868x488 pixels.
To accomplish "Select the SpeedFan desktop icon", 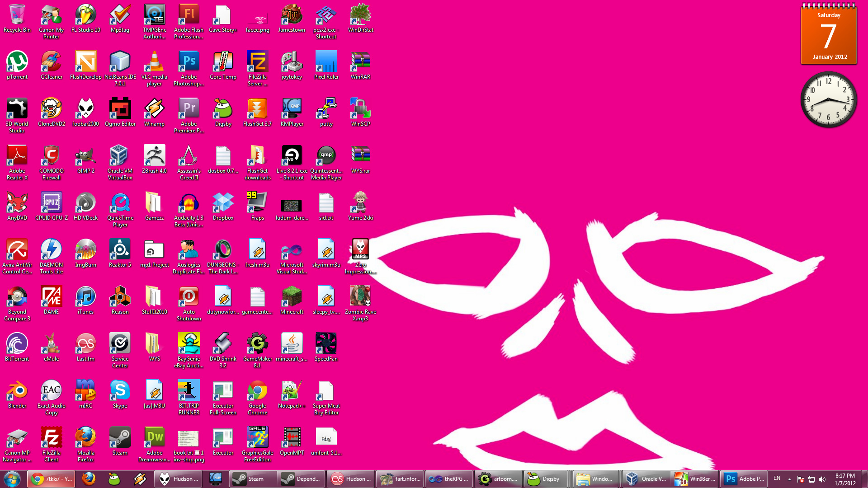I will (x=326, y=347).
